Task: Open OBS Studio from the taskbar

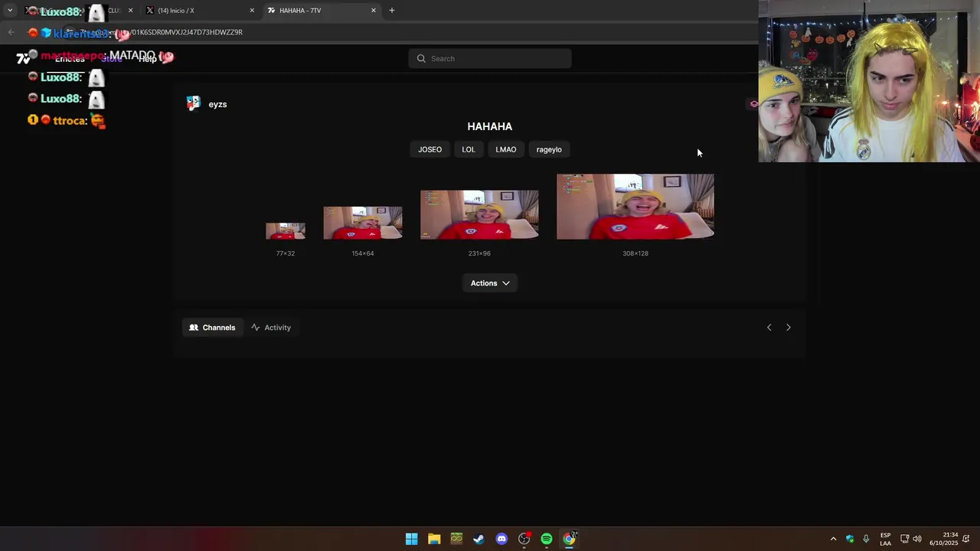Action: [x=524, y=539]
